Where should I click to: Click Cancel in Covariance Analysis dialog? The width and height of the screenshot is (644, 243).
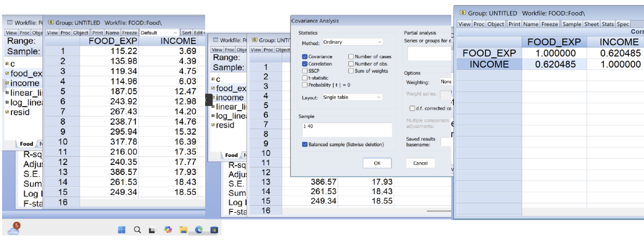coord(420,163)
